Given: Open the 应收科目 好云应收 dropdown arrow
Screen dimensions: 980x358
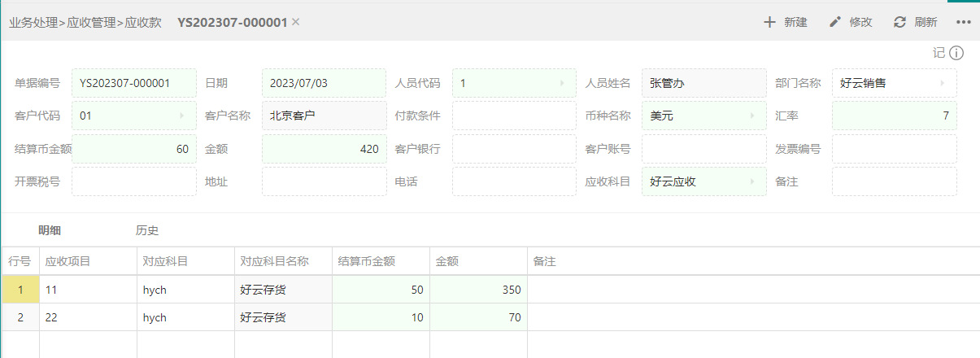Looking at the screenshot, I should pos(752,181).
